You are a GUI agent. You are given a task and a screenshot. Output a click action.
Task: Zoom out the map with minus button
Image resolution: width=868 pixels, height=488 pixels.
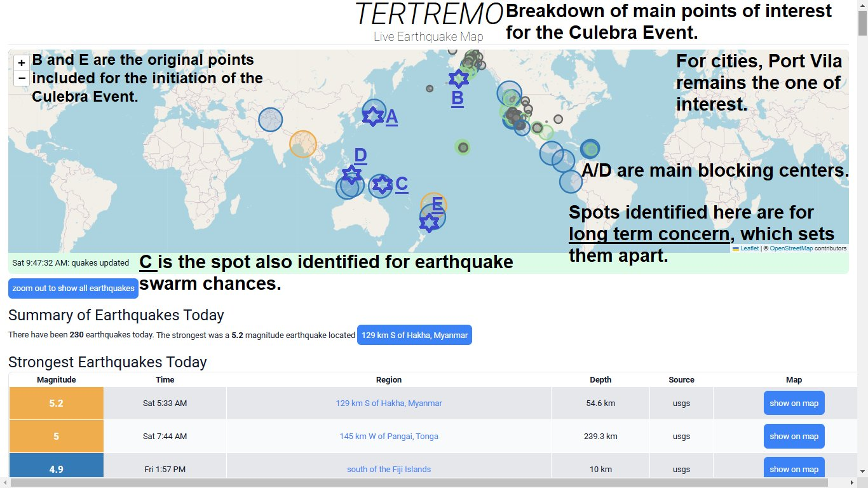(22, 78)
